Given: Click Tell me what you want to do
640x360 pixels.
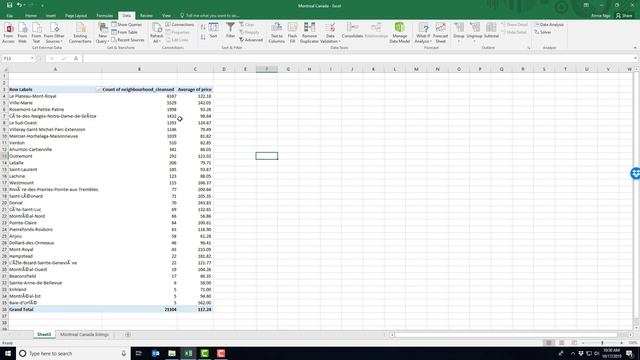Looking at the screenshot, I should [209, 16].
